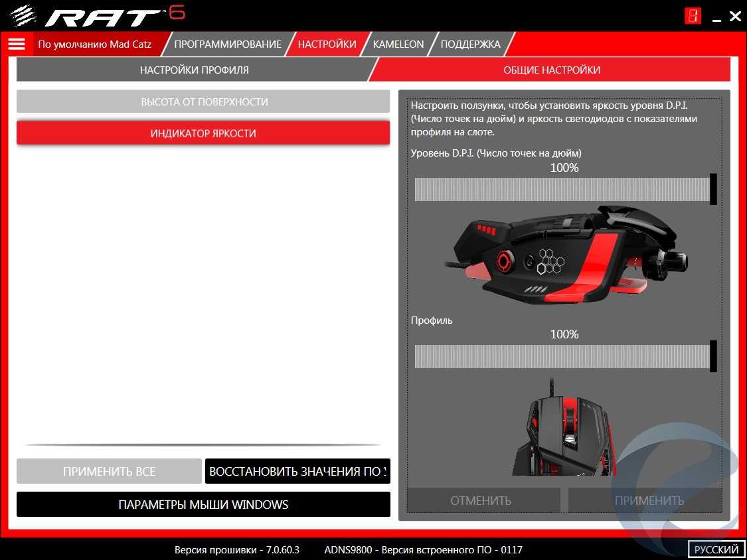747x560 pixels.
Task: Open ПАРАМЕТРЫ МЫШИ WINDOWS
Action: (203, 504)
